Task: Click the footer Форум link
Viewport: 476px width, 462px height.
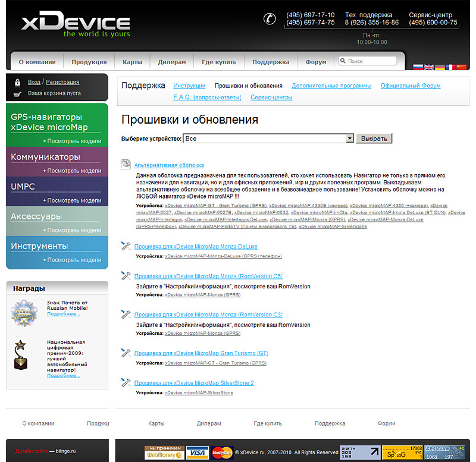Action: [x=386, y=423]
